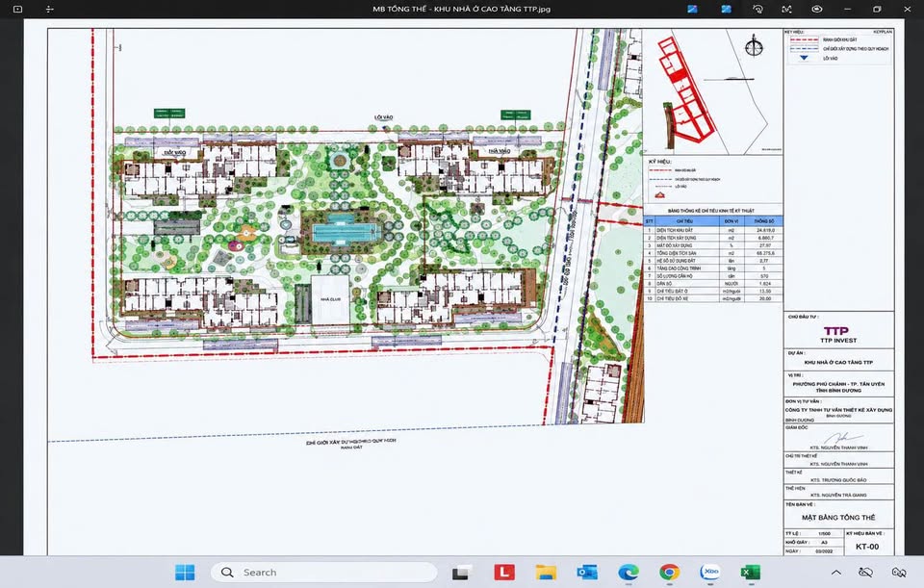Open Outlook from the taskbar

click(x=587, y=572)
